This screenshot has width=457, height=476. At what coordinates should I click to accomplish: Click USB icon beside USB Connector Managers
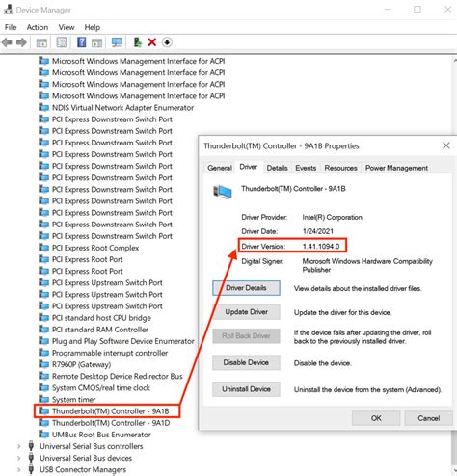(31, 469)
